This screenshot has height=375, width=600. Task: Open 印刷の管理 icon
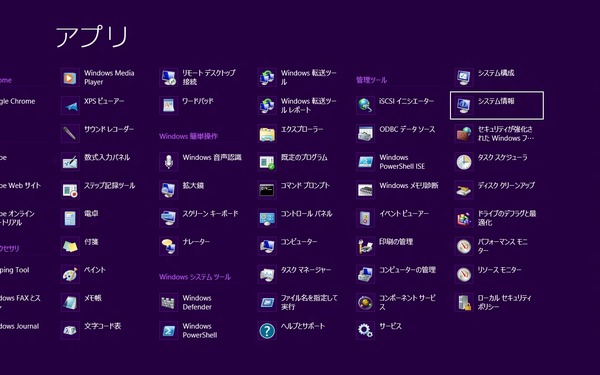point(365,246)
